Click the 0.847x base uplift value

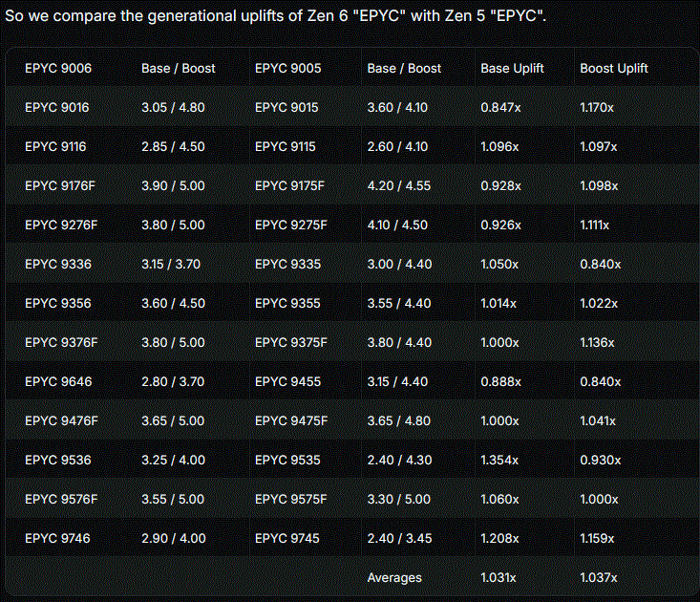tap(500, 108)
